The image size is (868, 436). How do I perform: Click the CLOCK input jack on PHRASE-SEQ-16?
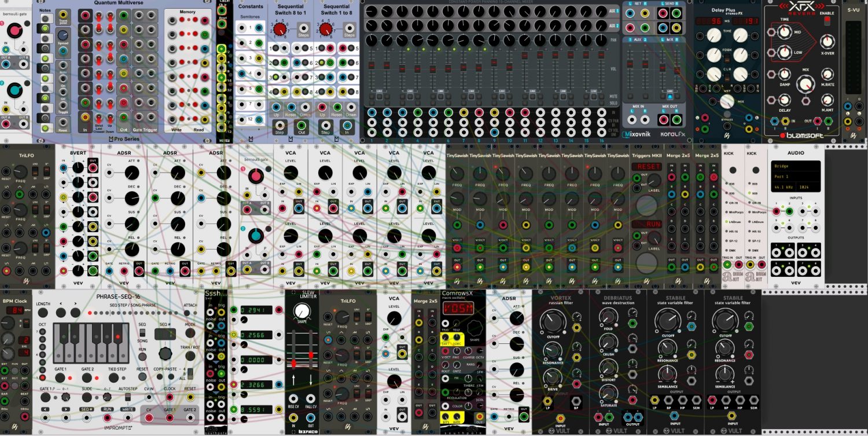(170, 398)
